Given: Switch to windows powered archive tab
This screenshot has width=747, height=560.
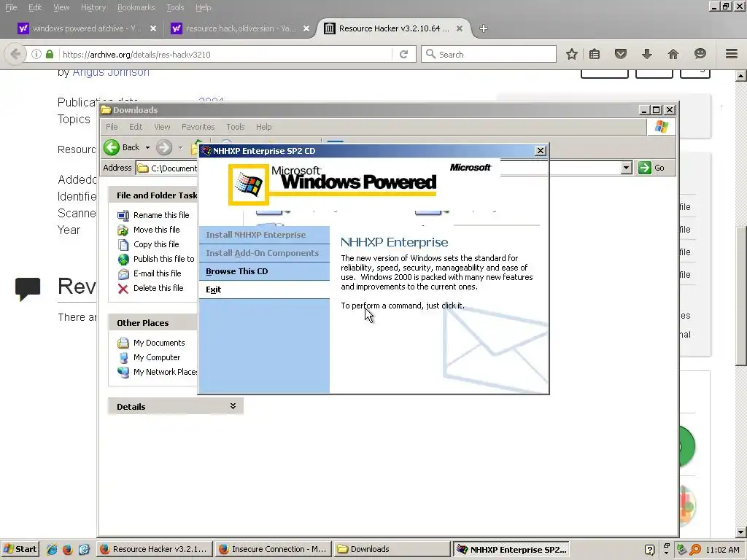Looking at the screenshot, I should coord(86,28).
